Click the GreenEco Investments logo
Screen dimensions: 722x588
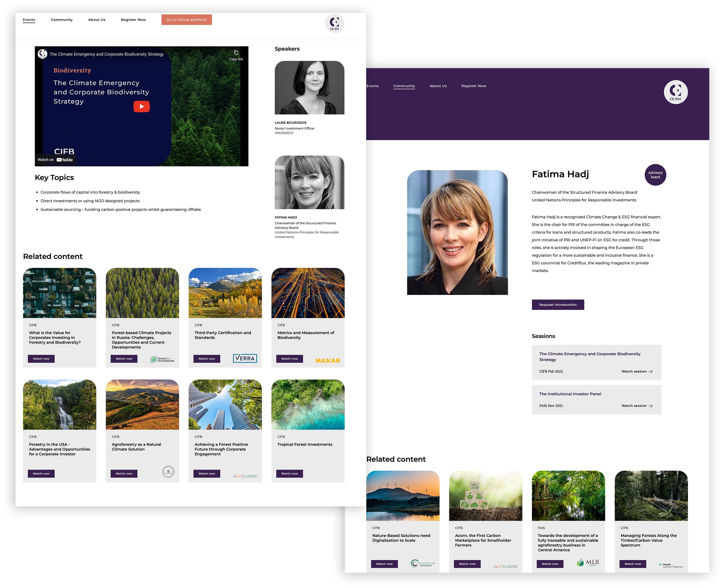pos(162,359)
